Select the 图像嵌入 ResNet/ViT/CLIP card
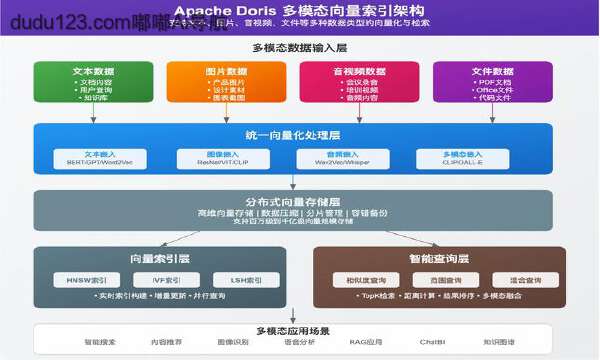Viewport: 600px width, 360px height. tap(223, 159)
